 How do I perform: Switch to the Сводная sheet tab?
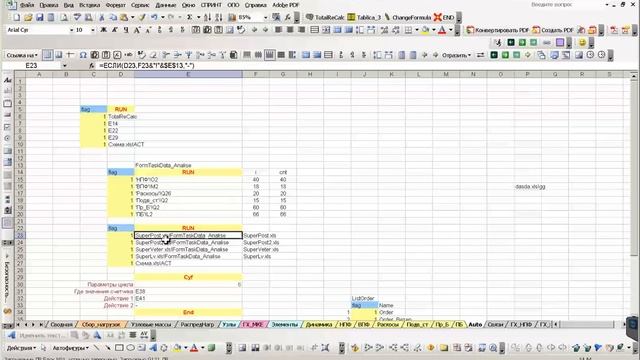pos(61,324)
